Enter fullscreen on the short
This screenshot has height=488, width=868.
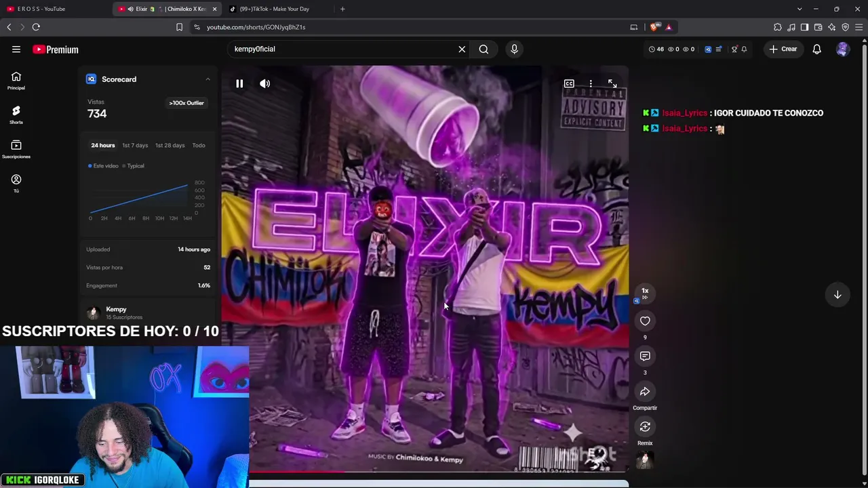click(x=612, y=83)
